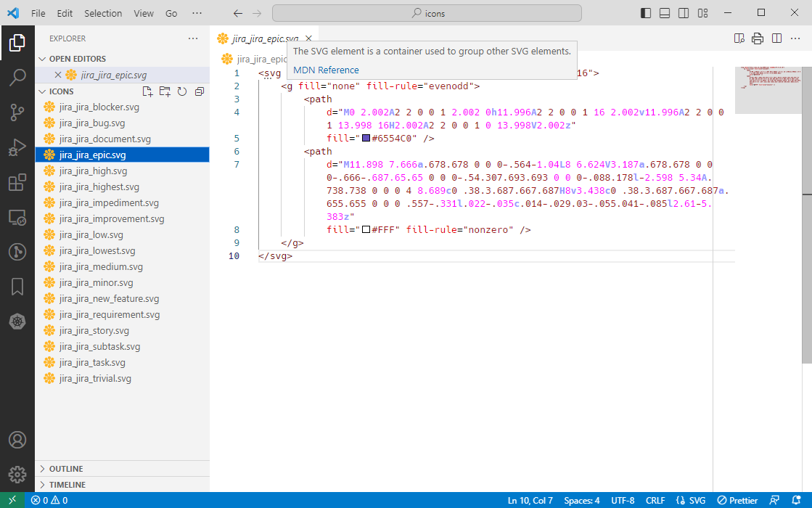Open jira_jira_new_feature.svg file
Screen dimensions: 812x508
pos(122,299)
